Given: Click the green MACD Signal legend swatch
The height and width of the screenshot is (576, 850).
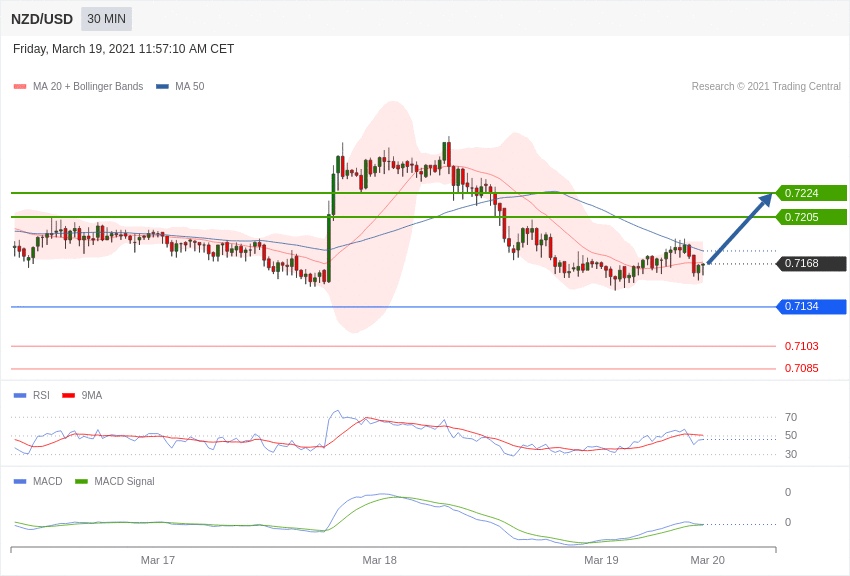Looking at the screenshot, I should pos(81,481).
